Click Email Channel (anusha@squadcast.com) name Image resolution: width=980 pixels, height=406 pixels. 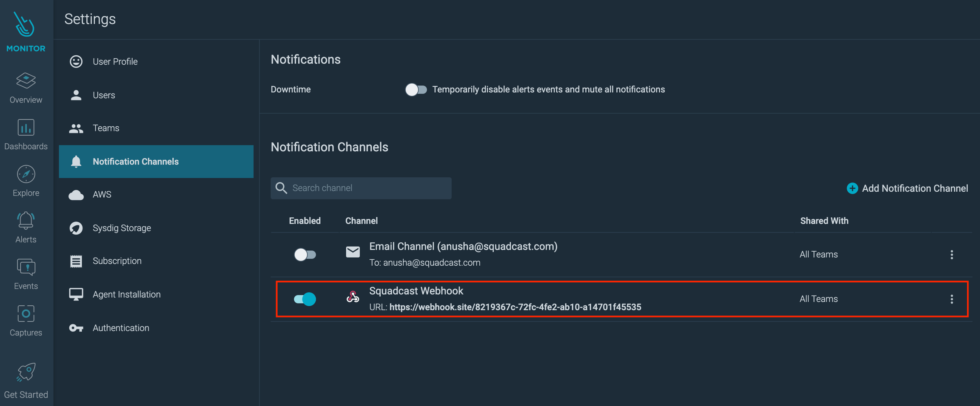point(463,247)
